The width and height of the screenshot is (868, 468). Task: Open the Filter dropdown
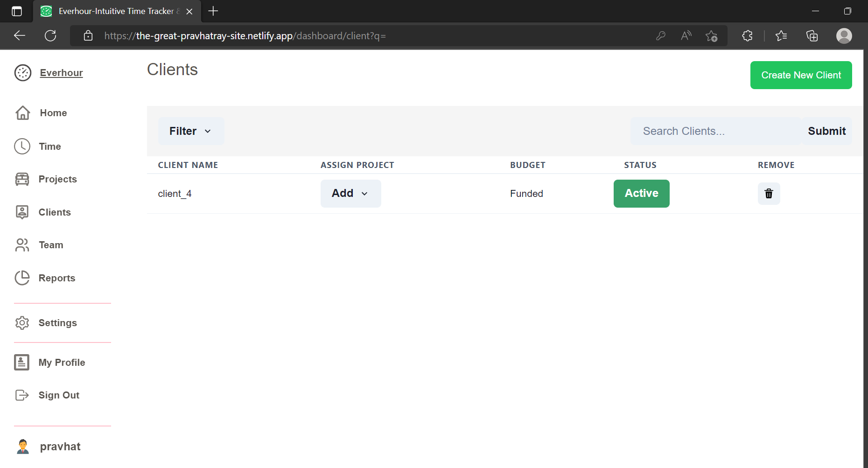click(x=191, y=131)
